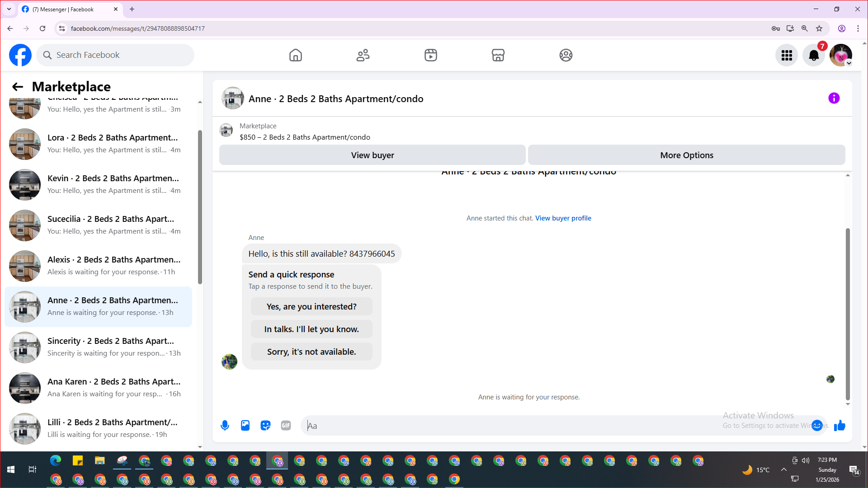Open conversation information icon
The width and height of the screenshot is (868, 488).
pyautogui.click(x=834, y=98)
